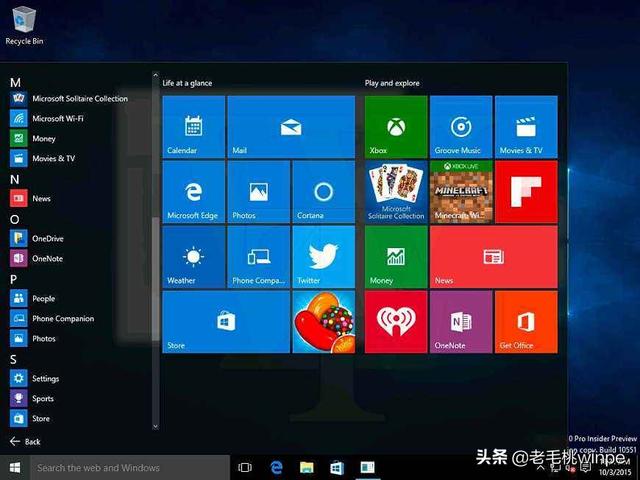
Task: Click the letter O group header
Action: pyautogui.click(x=14, y=220)
